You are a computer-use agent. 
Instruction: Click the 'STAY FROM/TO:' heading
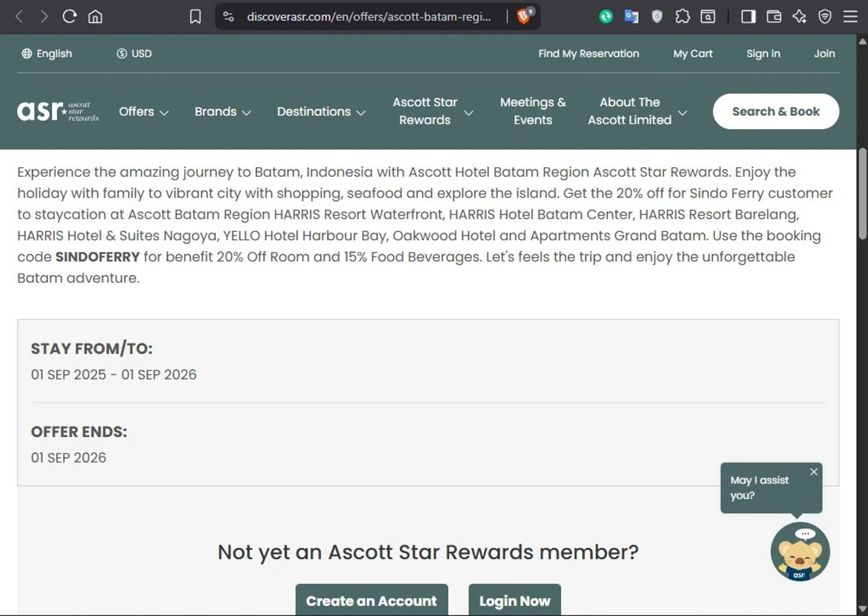pyautogui.click(x=91, y=348)
